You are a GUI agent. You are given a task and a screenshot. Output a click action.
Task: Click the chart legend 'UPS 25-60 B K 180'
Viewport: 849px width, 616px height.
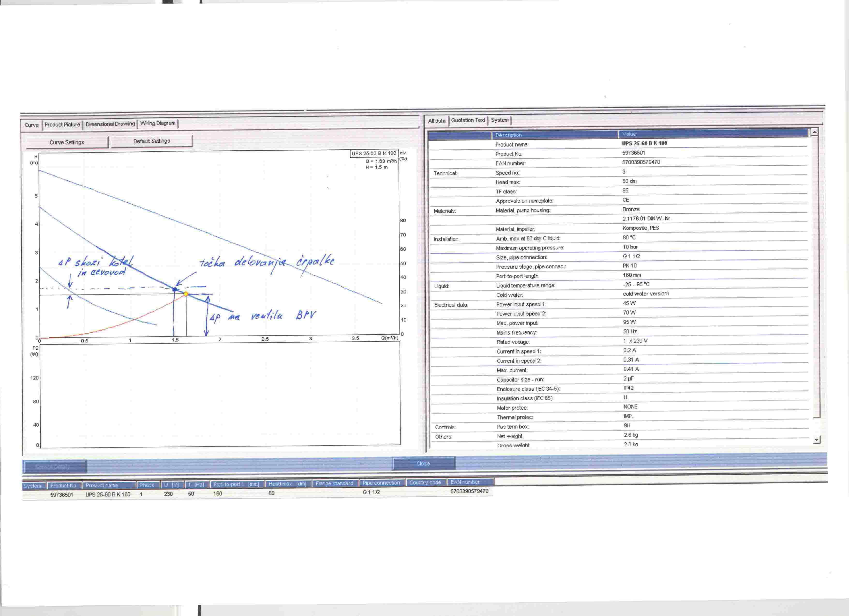[374, 153]
